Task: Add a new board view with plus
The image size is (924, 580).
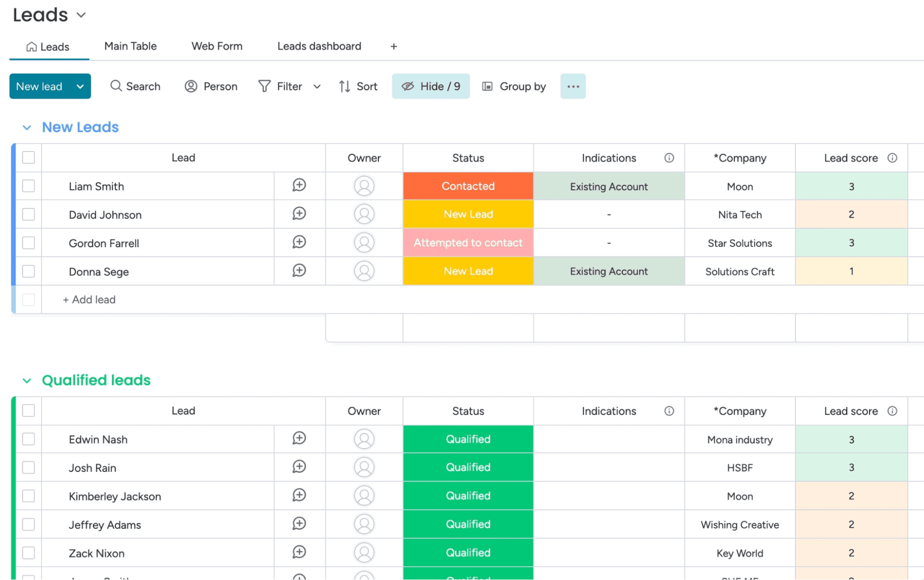Action: [394, 47]
